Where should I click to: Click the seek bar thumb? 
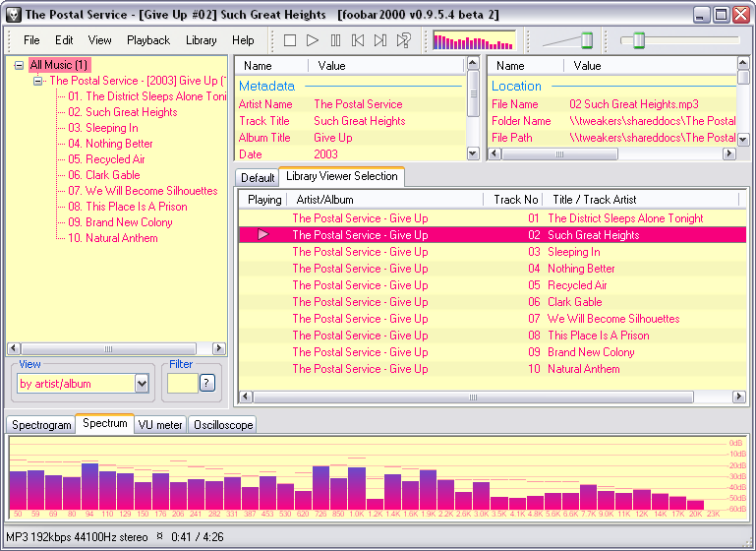[638, 40]
